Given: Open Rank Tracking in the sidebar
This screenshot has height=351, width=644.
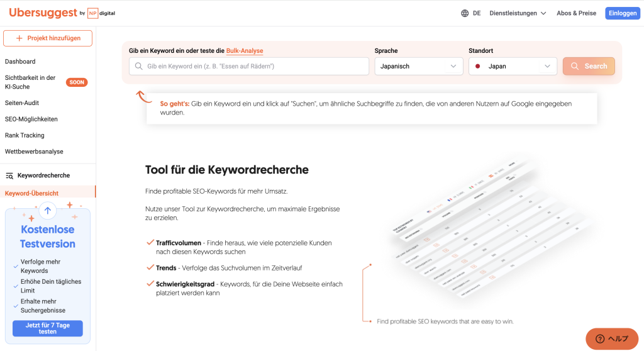Looking at the screenshot, I should (25, 135).
